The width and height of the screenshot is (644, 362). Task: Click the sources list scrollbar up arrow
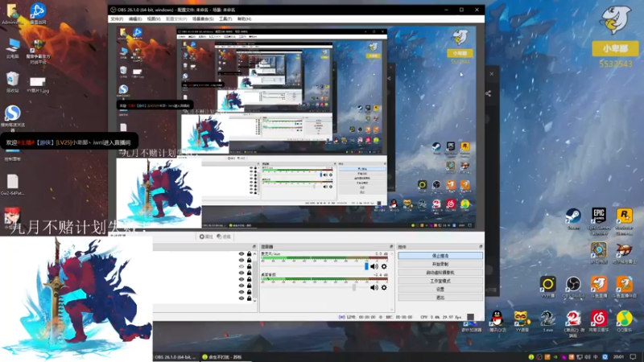[255, 253]
